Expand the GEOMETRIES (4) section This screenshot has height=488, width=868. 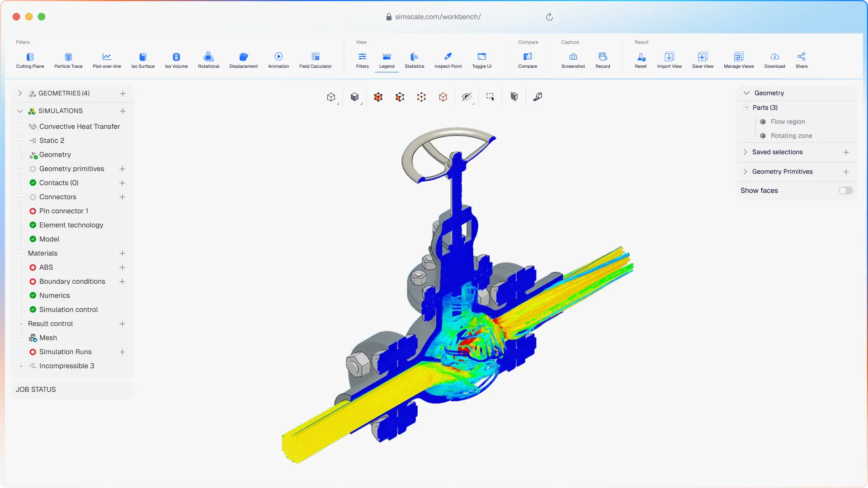pos(20,94)
